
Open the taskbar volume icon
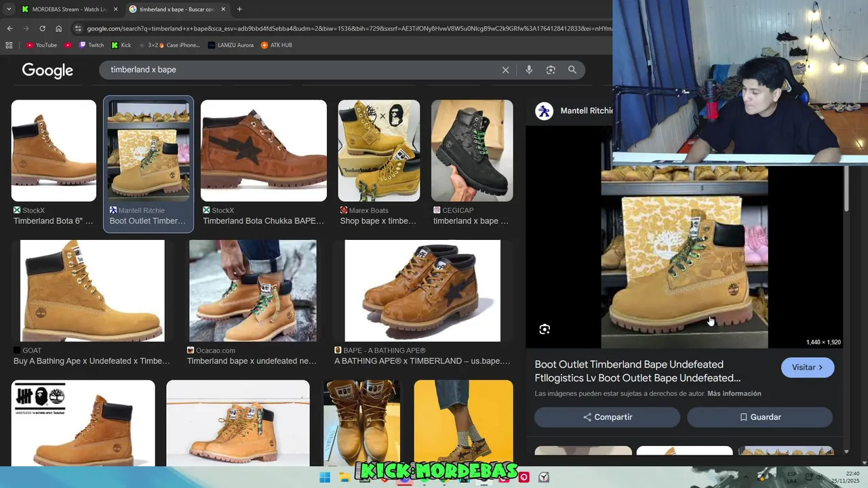[x=820, y=477]
